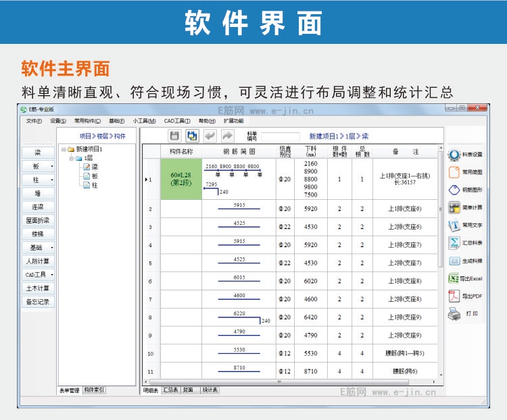This screenshot has width=507, height=420.
Task: Switch to the 明细表 tab
Action: [151, 390]
